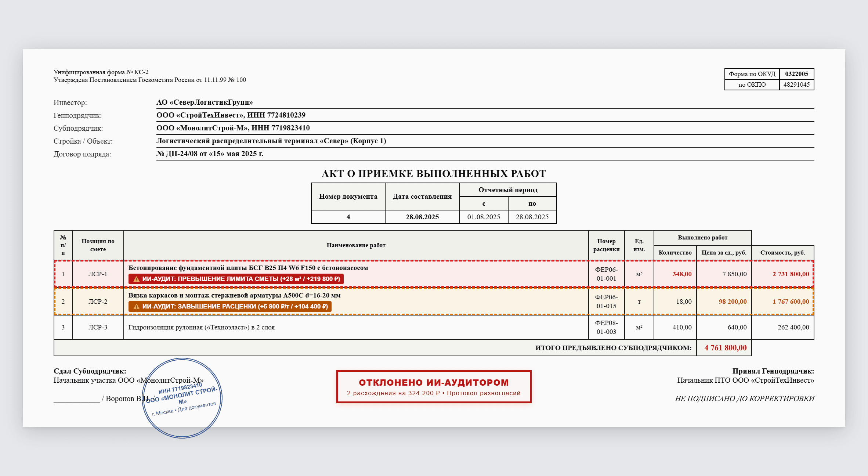This screenshot has width=868, height=476.
Task: Select the unit price 98 200,00
Action: tap(733, 302)
